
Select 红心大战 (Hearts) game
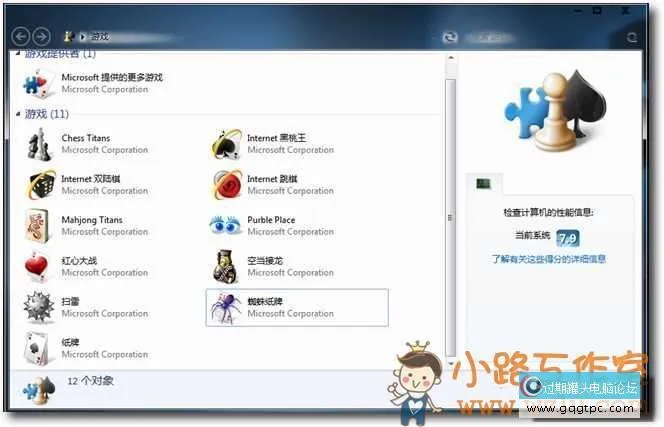pyautogui.click(x=40, y=267)
